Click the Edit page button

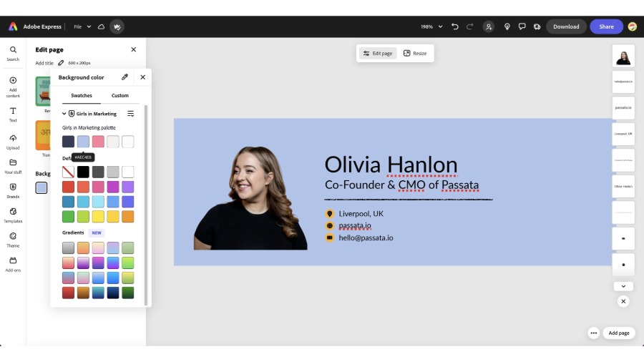pyautogui.click(x=378, y=54)
